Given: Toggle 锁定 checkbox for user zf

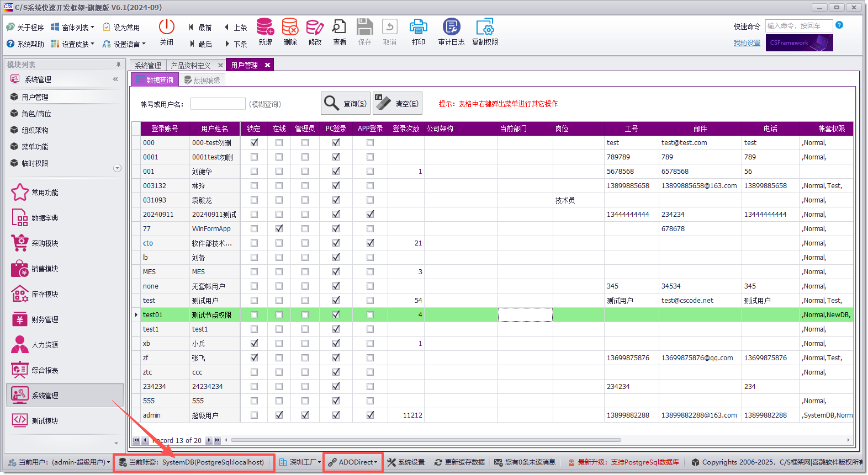Looking at the screenshot, I should click(254, 357).
